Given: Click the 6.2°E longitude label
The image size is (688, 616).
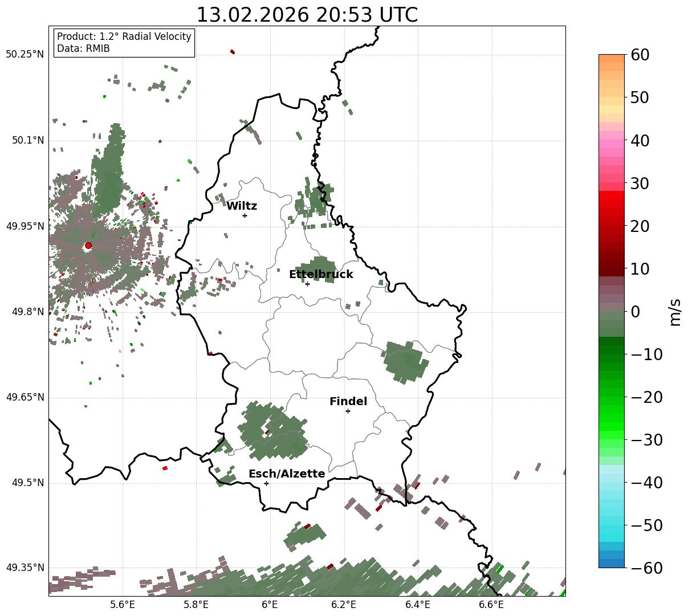Looking at the screenshot, I should (344, 605).
